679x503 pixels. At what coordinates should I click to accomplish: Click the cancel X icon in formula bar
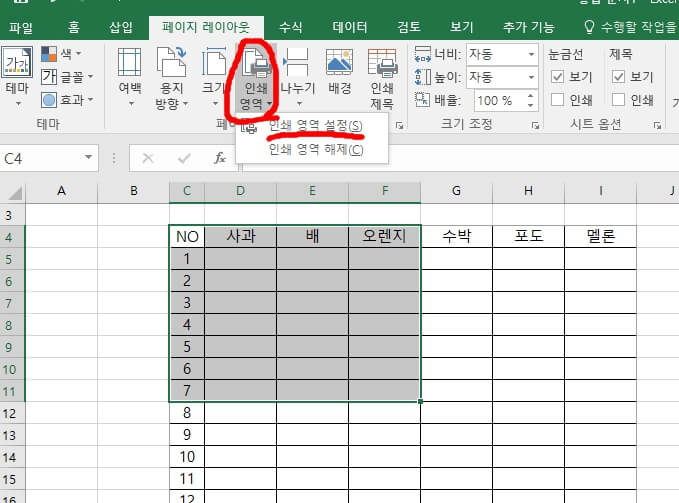(x=148, y=158)
